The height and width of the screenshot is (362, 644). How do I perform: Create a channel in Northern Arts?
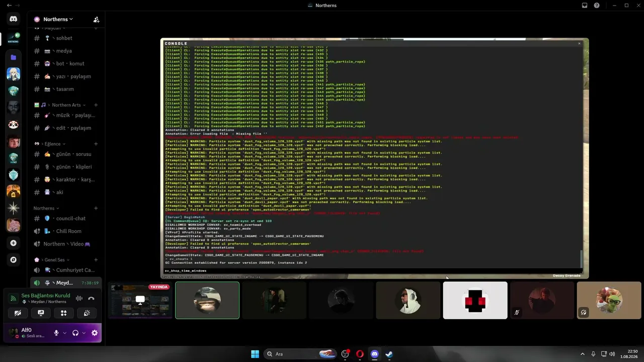(96, 105)
